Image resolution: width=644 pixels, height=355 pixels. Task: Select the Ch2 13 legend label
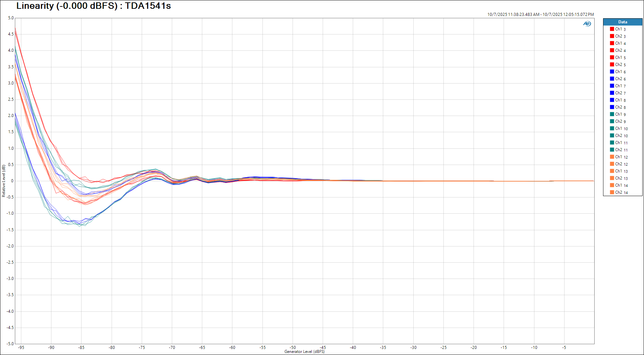click(x=621, y=178)
